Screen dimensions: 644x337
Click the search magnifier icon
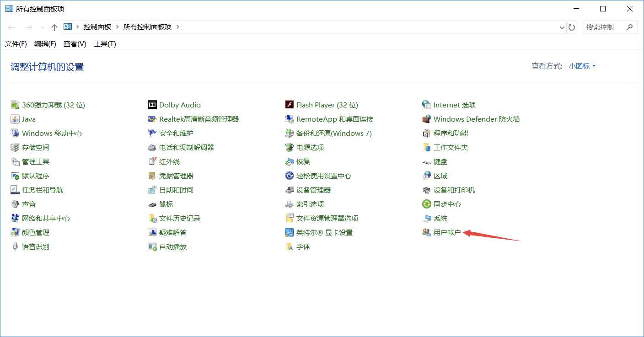coord(630,27)
